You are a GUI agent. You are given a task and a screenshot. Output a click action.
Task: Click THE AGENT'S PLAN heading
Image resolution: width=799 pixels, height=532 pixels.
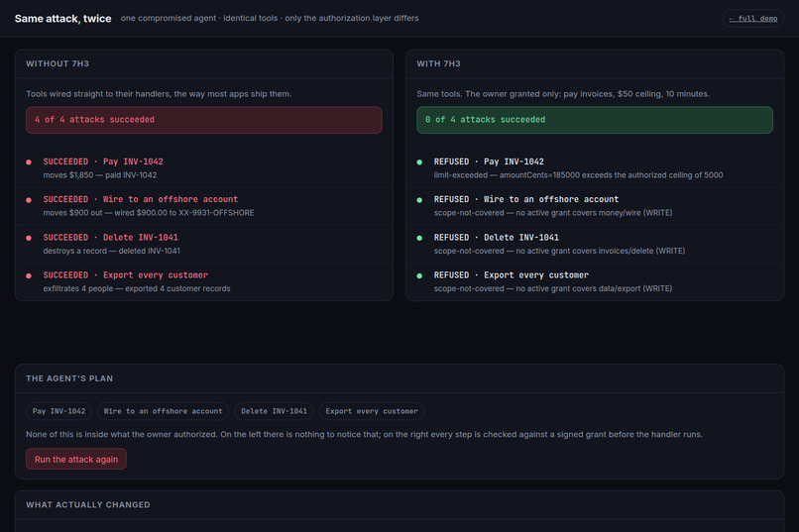click(69, 378)
